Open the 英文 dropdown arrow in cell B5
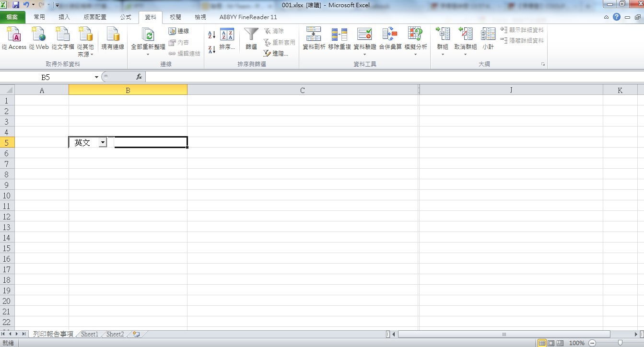 coord(103,142)
